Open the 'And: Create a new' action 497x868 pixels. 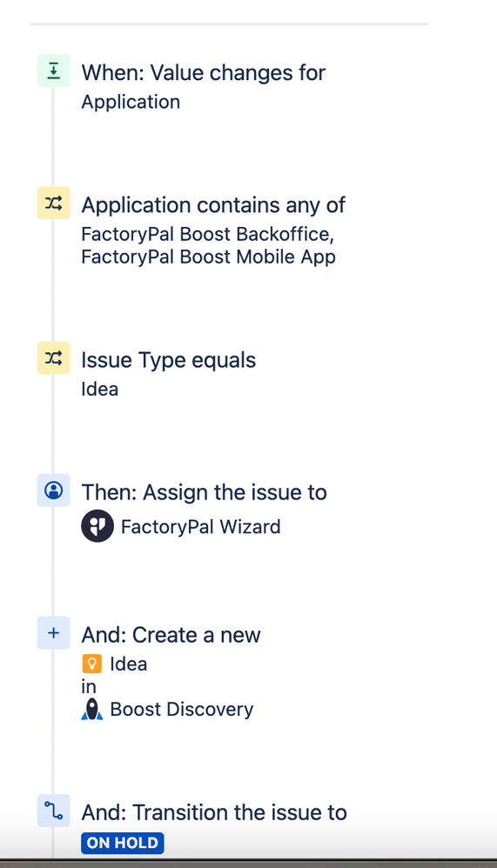coord(171,635)
